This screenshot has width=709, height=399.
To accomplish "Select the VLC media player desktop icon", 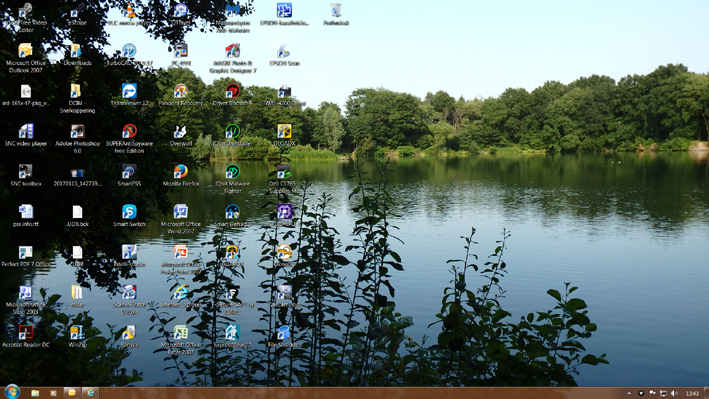I will pyautogui.click(x=129, y=14).
